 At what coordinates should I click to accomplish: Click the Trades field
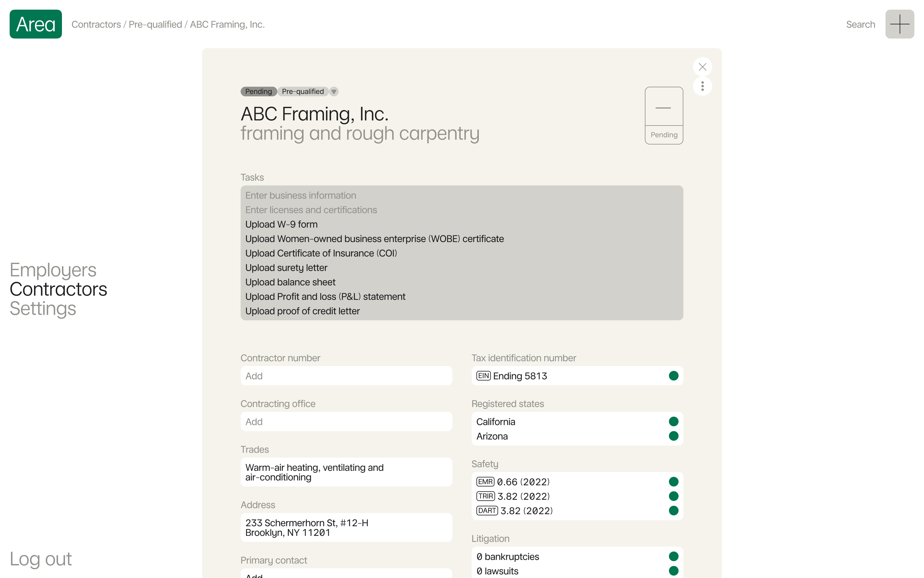pos(346,472)
